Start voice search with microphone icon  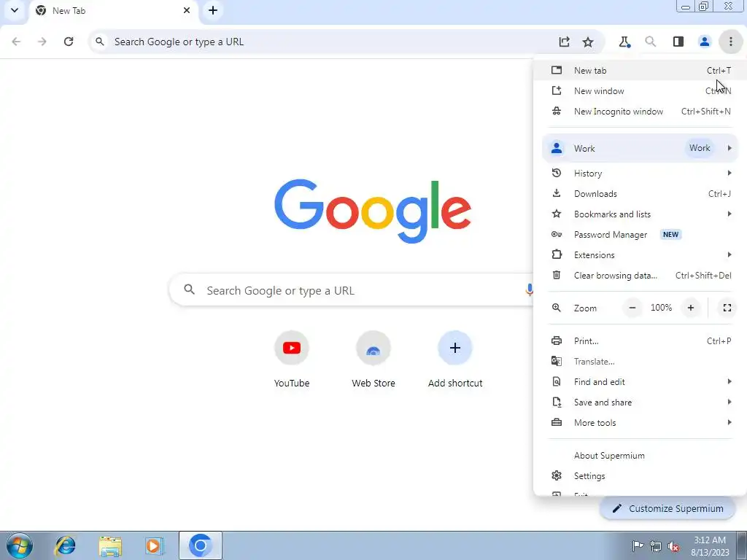coord(529,289)
